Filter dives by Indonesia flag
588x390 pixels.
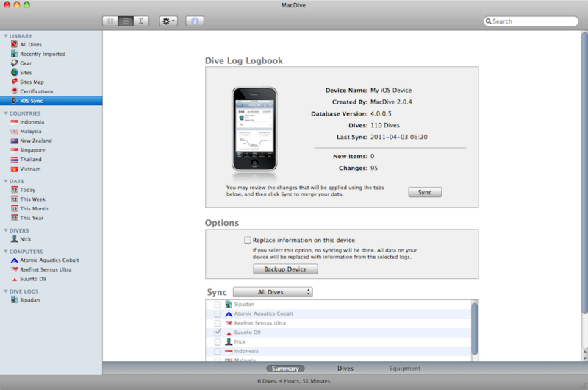coord(14,122)
